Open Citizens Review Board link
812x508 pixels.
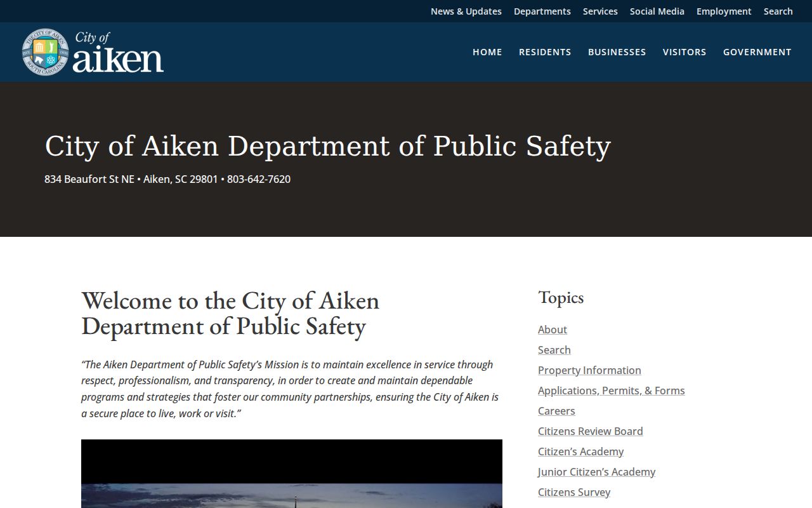591,431
